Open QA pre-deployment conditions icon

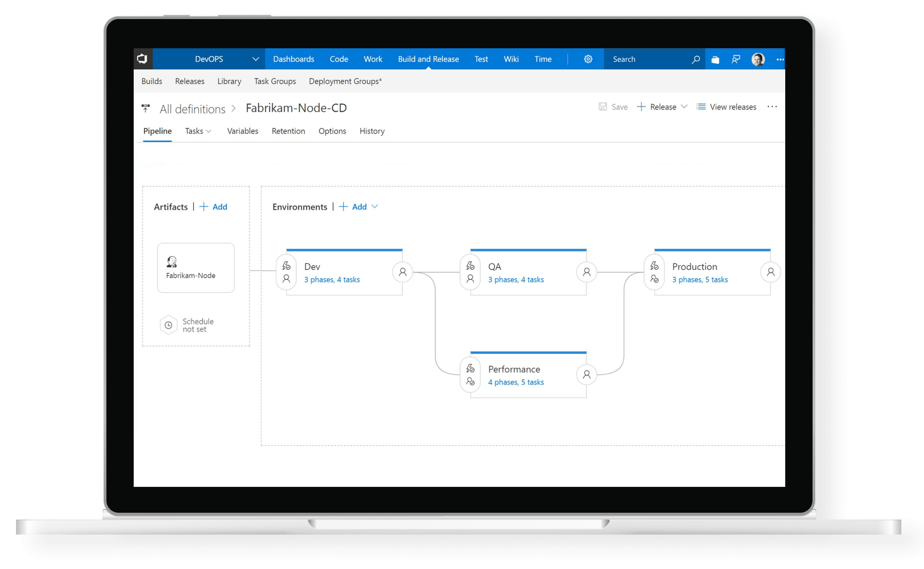(470, 272)
